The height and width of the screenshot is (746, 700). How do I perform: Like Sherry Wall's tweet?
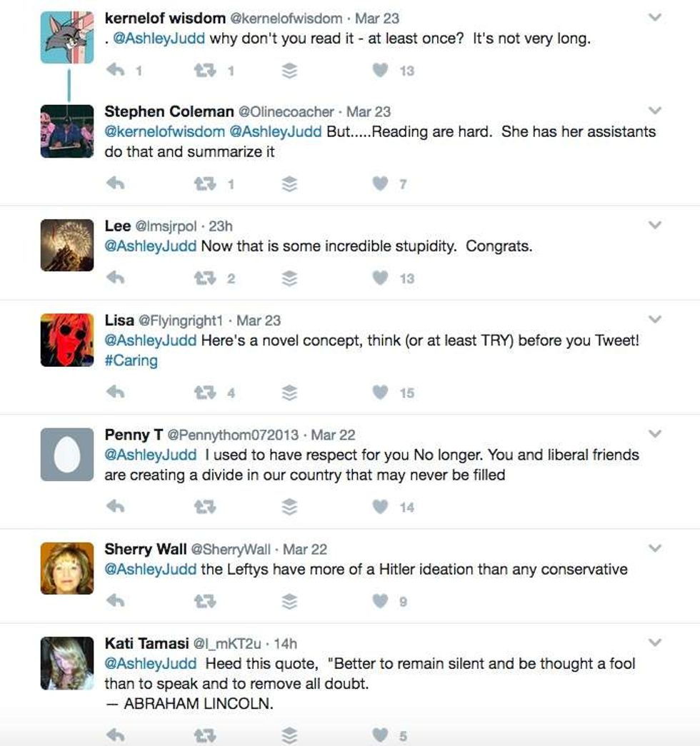(x=381, y=602)
